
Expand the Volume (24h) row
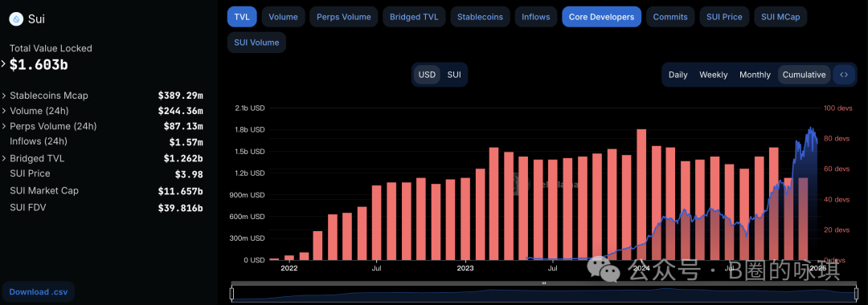[4, 111]
